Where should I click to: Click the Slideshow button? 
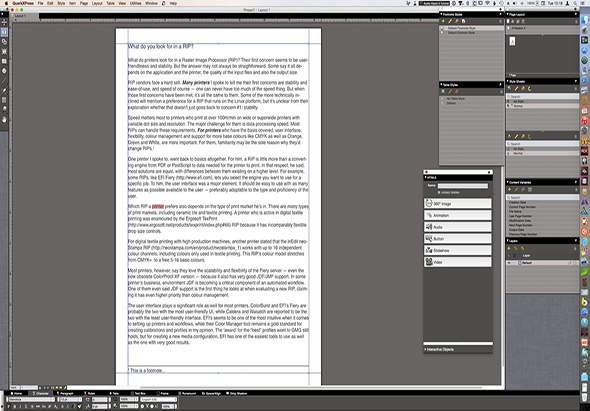point(458,250)
